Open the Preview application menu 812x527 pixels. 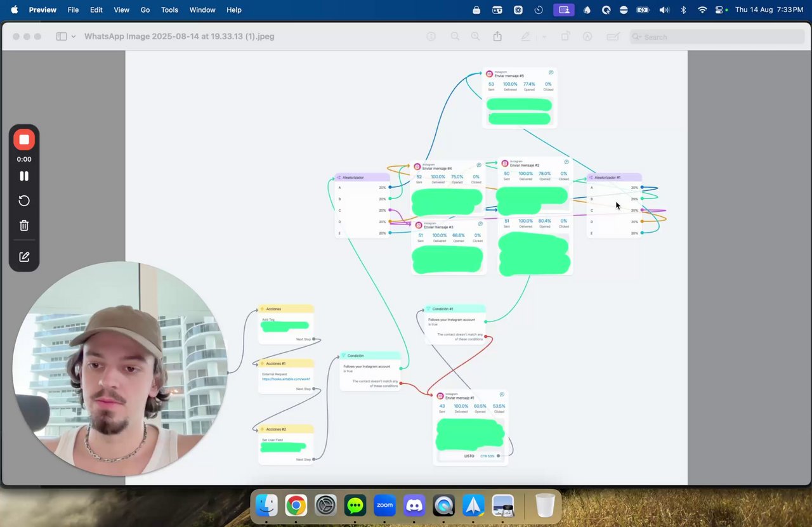(43, 10)
